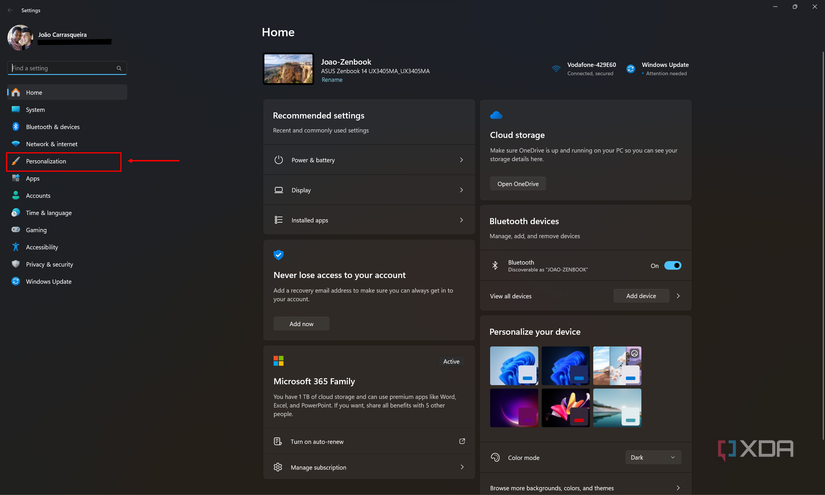825x495 pixels.
Task: Click the Bluetooth & devices sidebar icon
Action: coord(16,127)
